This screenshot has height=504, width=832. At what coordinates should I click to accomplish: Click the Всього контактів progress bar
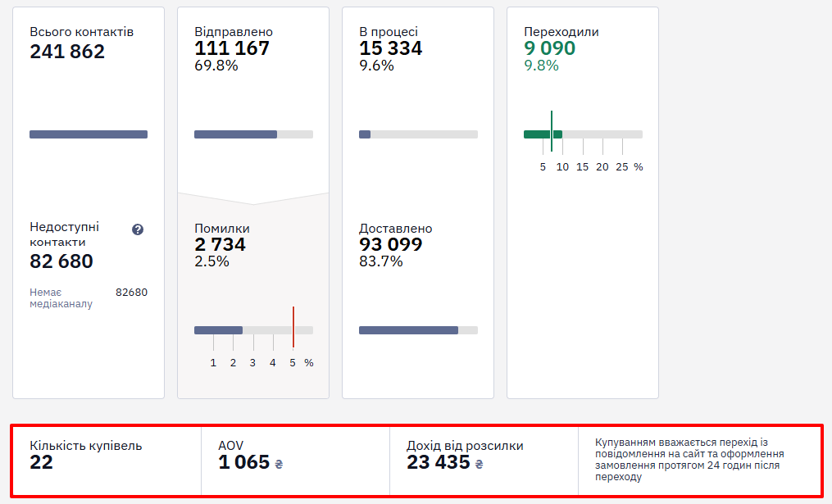coord(89,134)
